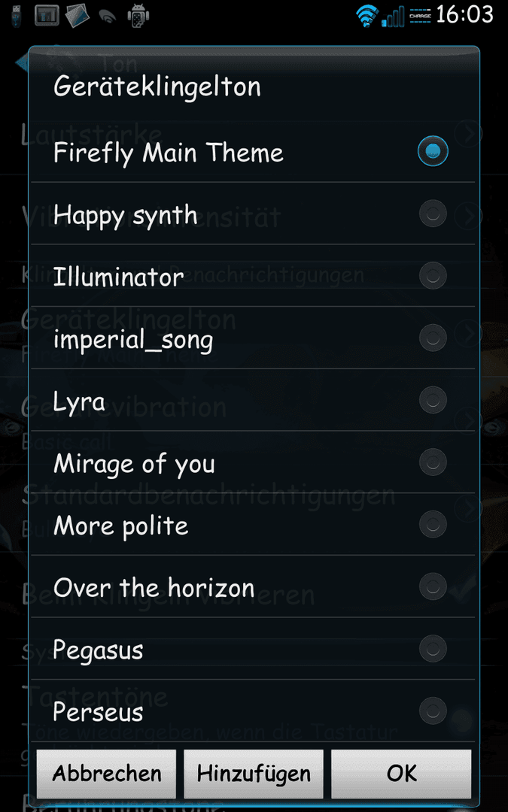The width and height of the screenshot is (508, 812).
Task: Pick the Pegasus ringtone entry
Action: [253, 648]
